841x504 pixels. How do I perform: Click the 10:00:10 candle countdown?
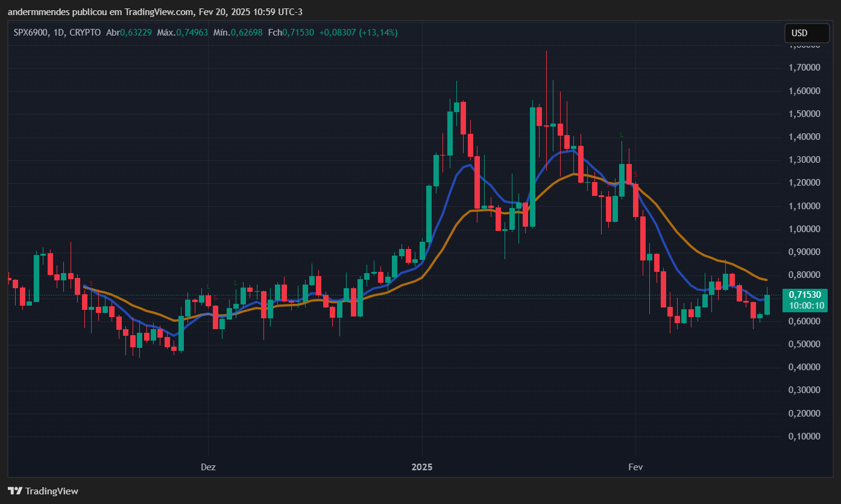pos(807,306)
